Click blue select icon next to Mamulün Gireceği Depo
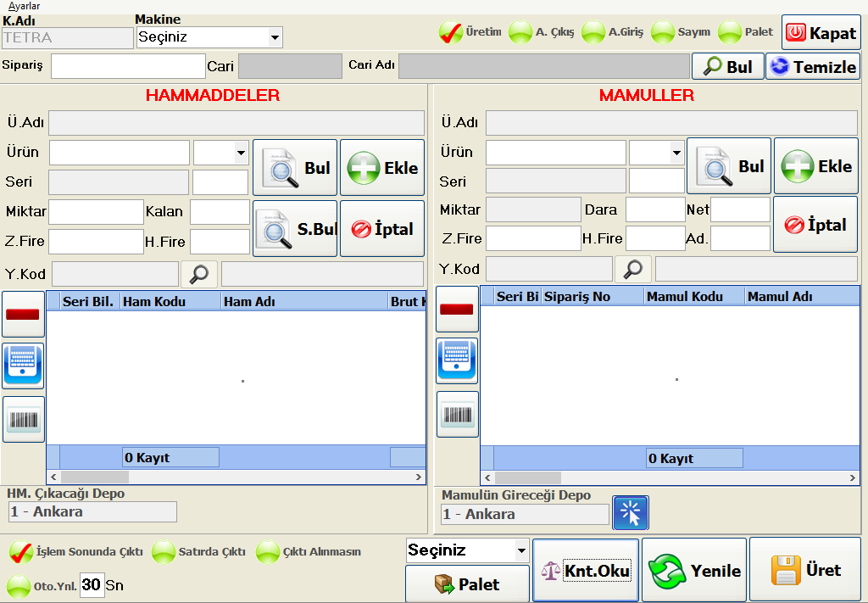868x603 pixels. (x=630, y=513)
